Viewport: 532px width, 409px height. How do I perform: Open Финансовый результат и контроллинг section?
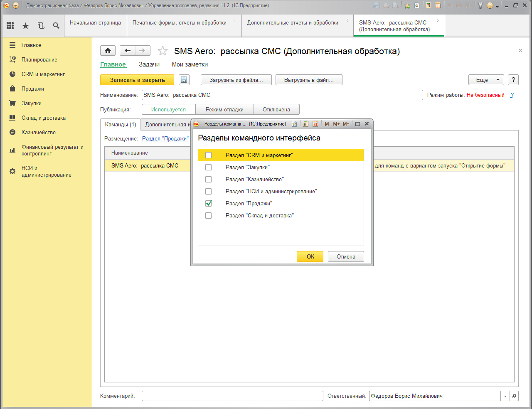pyautogui.click(x=52, y=150)
